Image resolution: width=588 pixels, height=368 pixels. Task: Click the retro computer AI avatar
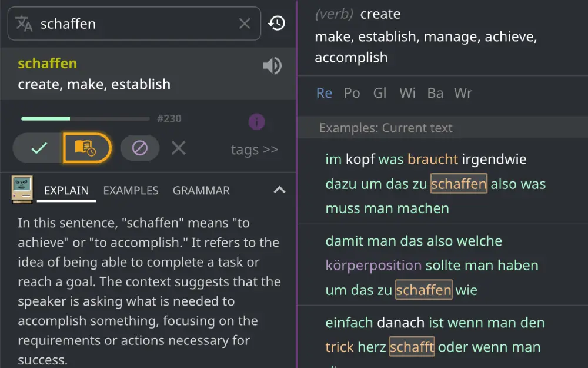[22, 190]
